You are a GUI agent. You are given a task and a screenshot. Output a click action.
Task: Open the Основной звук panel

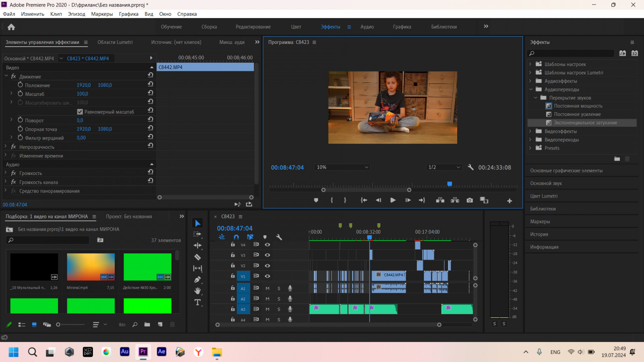(546, 183)
